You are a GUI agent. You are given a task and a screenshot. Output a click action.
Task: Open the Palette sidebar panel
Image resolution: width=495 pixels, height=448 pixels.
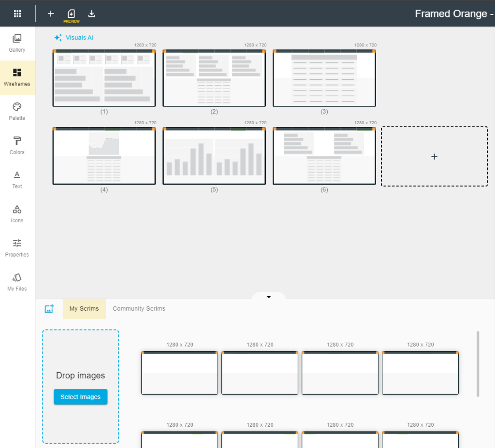coord(17,112)
